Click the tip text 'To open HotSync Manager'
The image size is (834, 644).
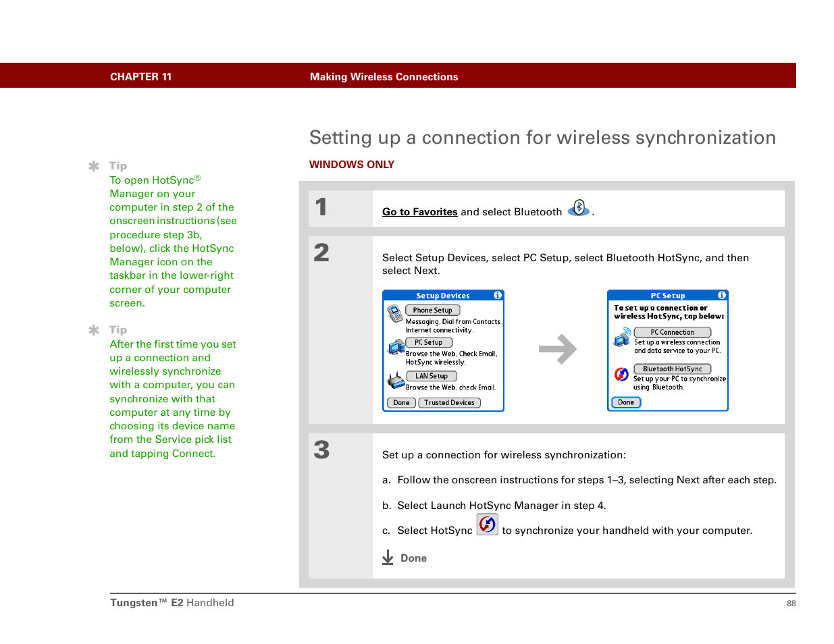click(x=174, y=242)
